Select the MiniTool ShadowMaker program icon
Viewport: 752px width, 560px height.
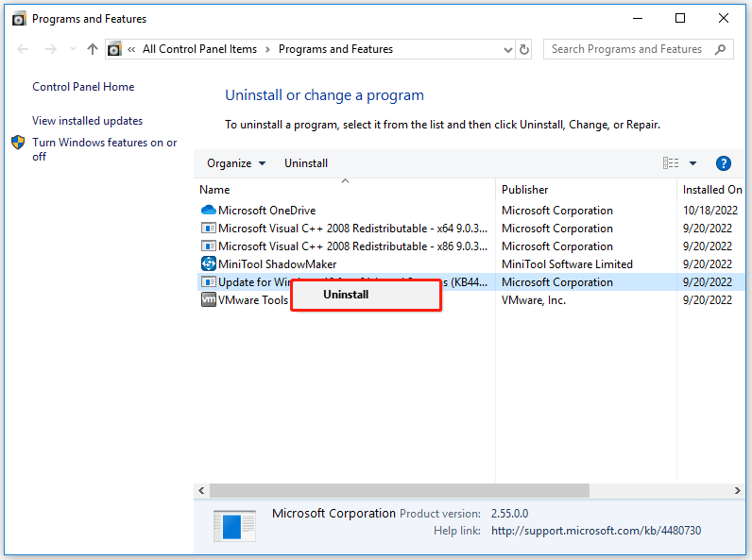click(x=208, y=263)
